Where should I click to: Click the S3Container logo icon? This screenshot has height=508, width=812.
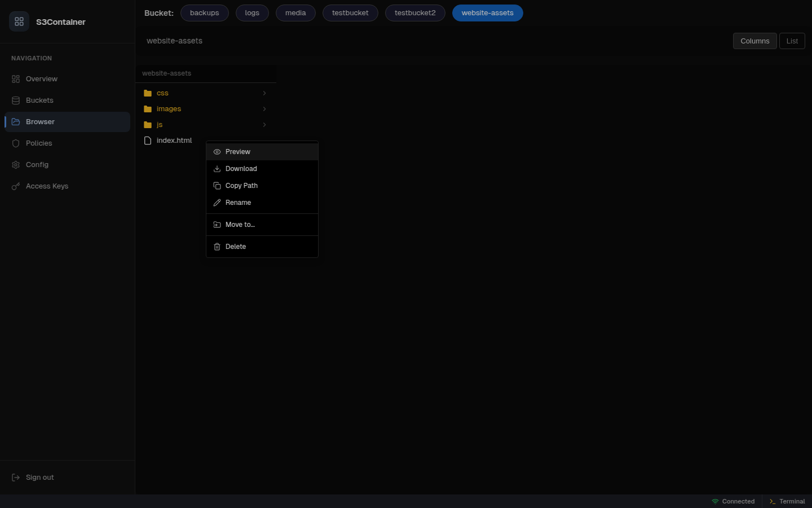tap(19, 21)
